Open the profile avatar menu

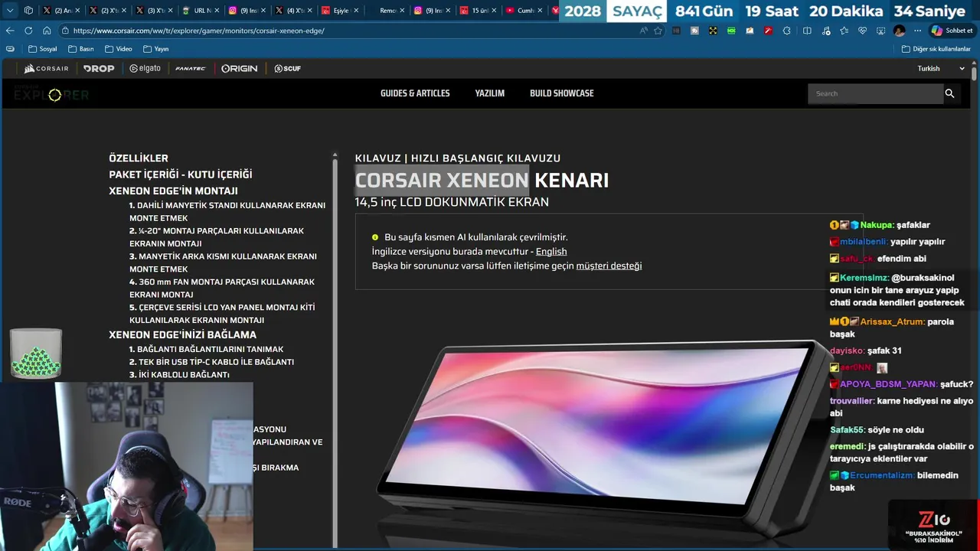pyautogui.click(x=899, y=31)
